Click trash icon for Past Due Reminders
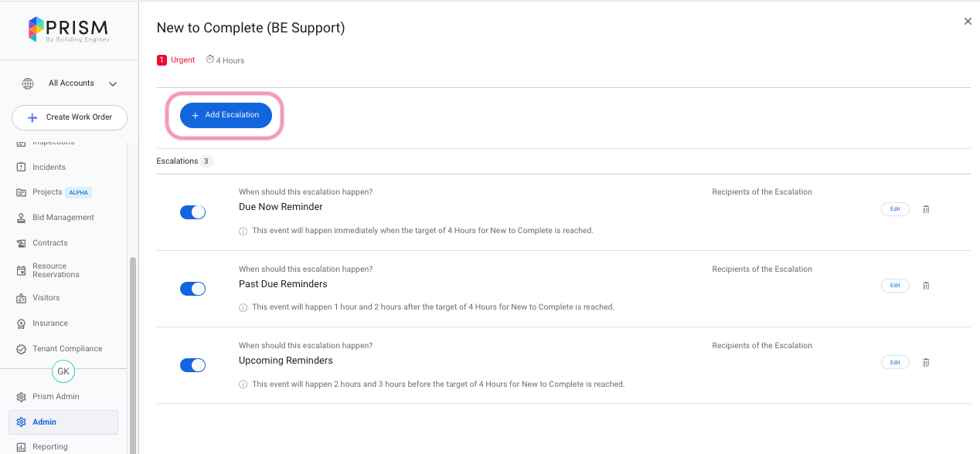This screenshot has height=454, width=980. click(926, 286)
